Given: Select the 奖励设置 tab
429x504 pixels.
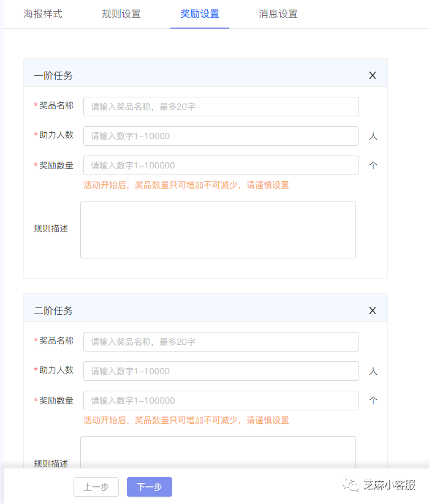Looking at the screenshot, I should pyautogui.click(x=200, y=14).
